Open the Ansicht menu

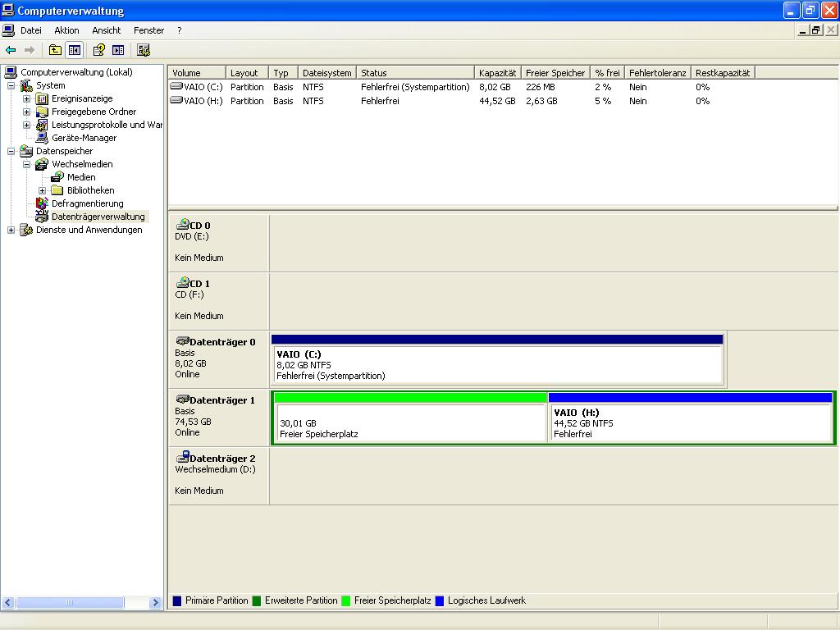[x=106, y=30]
